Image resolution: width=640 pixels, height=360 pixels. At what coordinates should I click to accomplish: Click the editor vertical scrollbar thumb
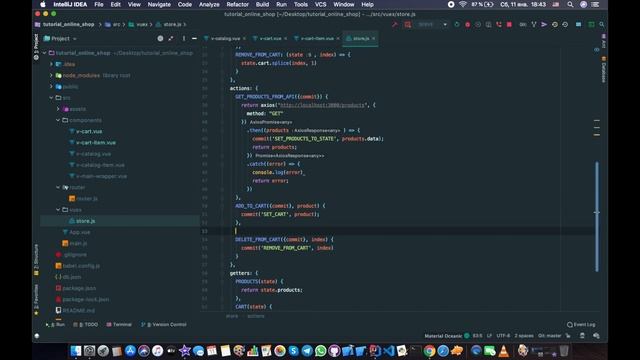(597, 216)
